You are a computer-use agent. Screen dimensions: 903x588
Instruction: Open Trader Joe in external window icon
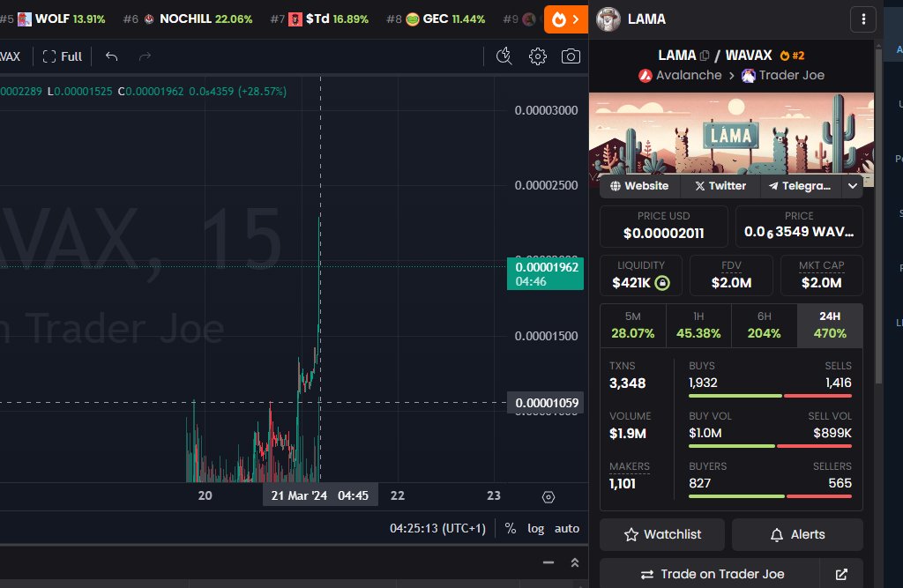(841, 574)
